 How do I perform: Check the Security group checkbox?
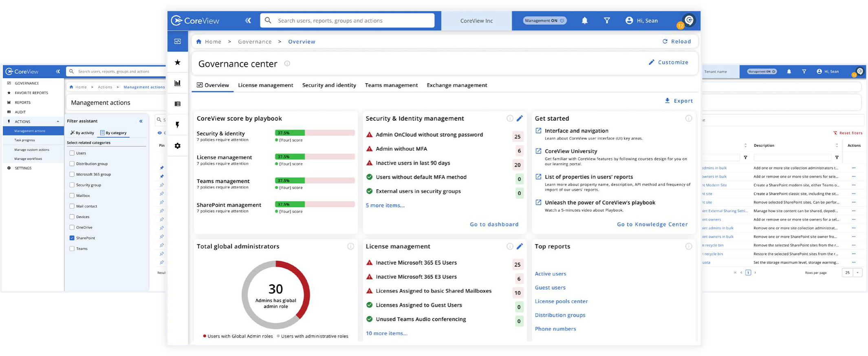(72, 185)
